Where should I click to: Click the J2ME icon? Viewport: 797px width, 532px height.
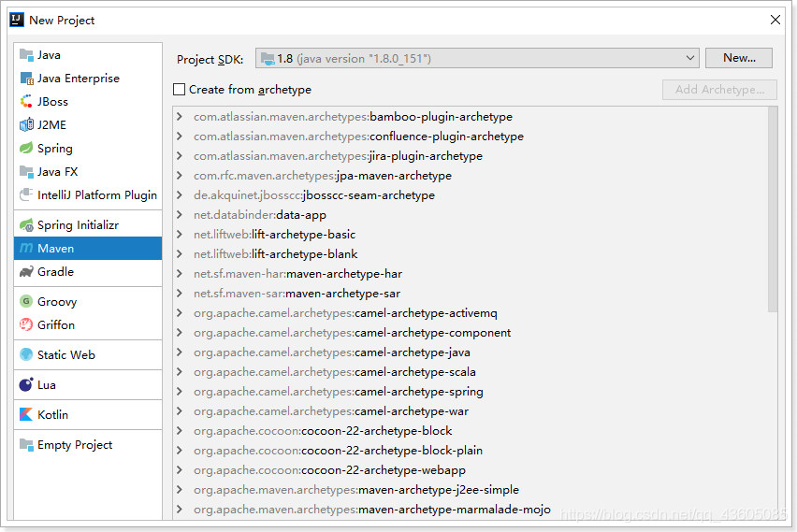[26, 124]
